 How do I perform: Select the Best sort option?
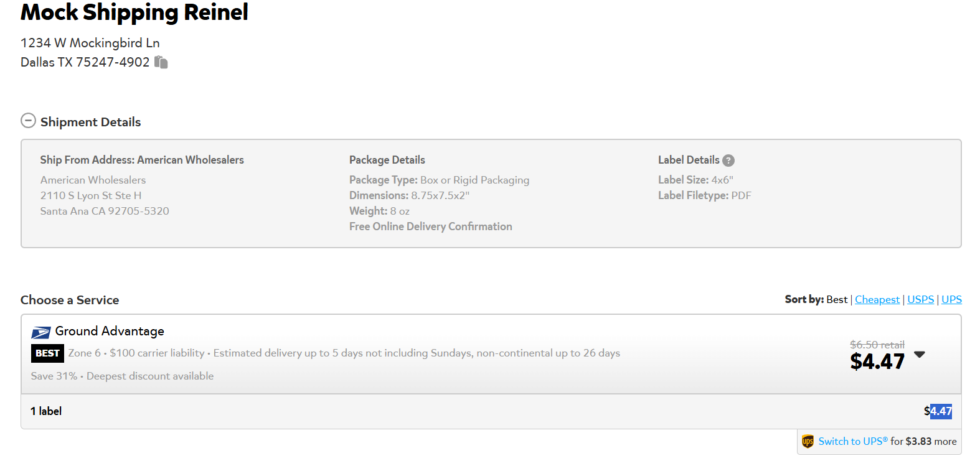coord(837,299)
